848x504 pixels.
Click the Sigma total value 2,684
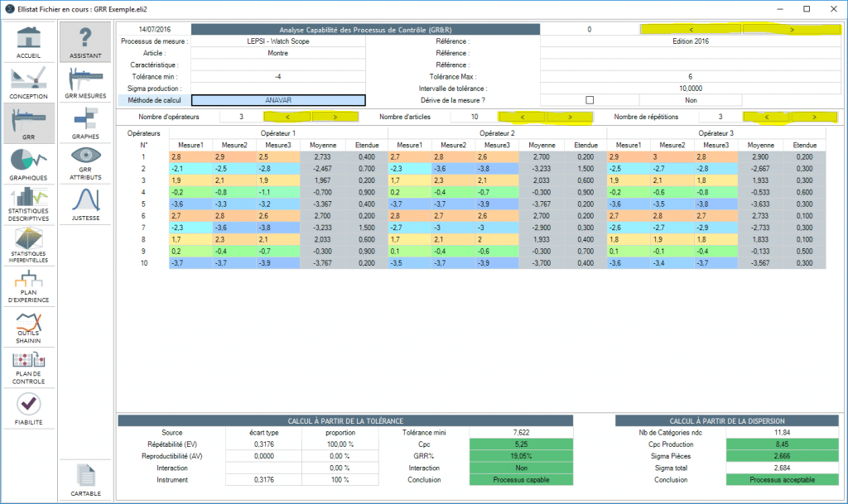[782, 468]
